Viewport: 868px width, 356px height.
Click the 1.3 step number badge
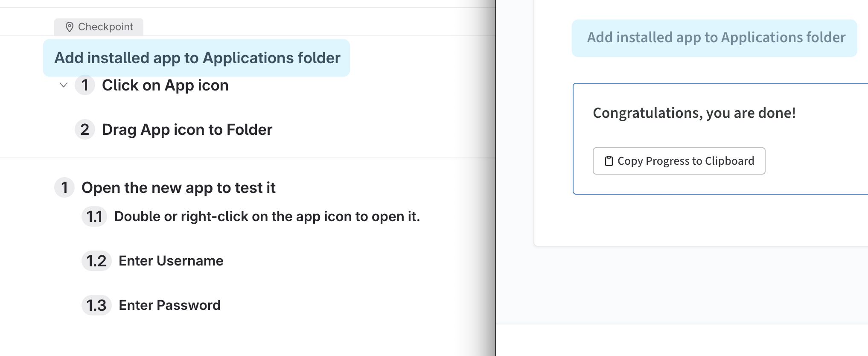pos(96,305)
